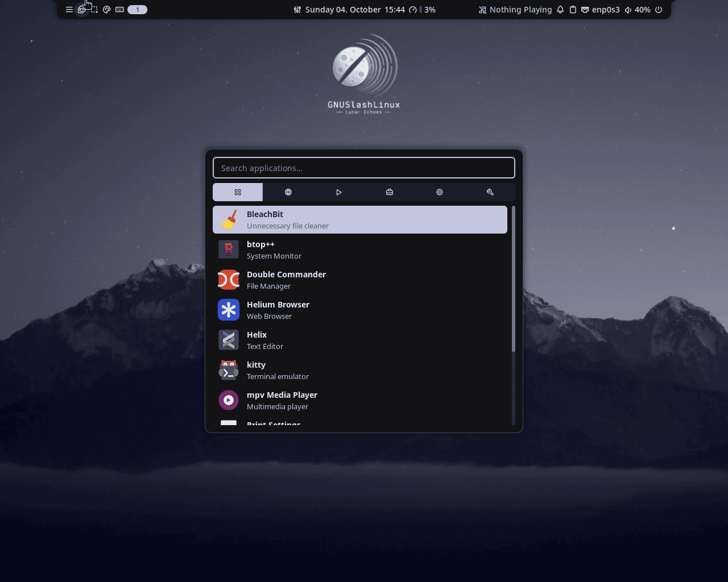
Task: Launch btop++ System Monitor
Action: click(x=360, y=250)
